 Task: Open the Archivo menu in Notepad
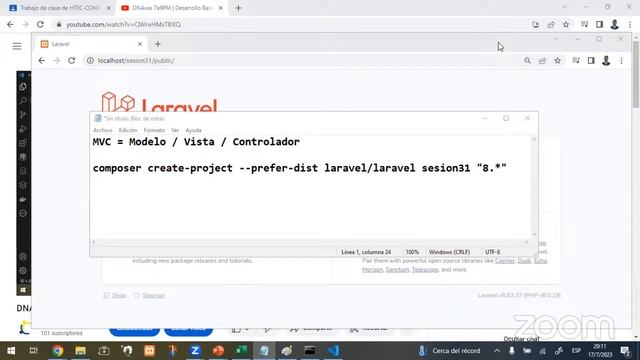(x=102, y=130)
